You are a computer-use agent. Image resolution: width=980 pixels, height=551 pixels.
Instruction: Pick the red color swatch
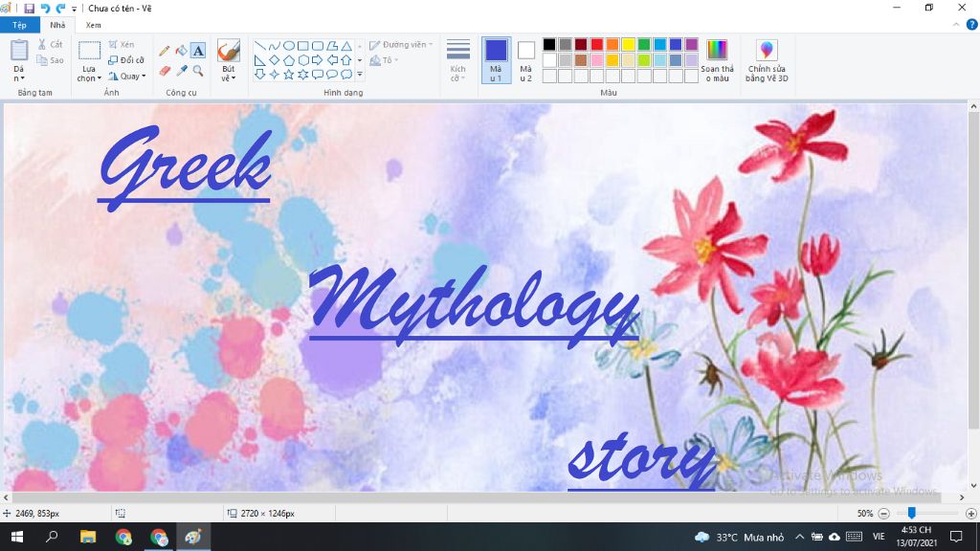tap(597, 44)
